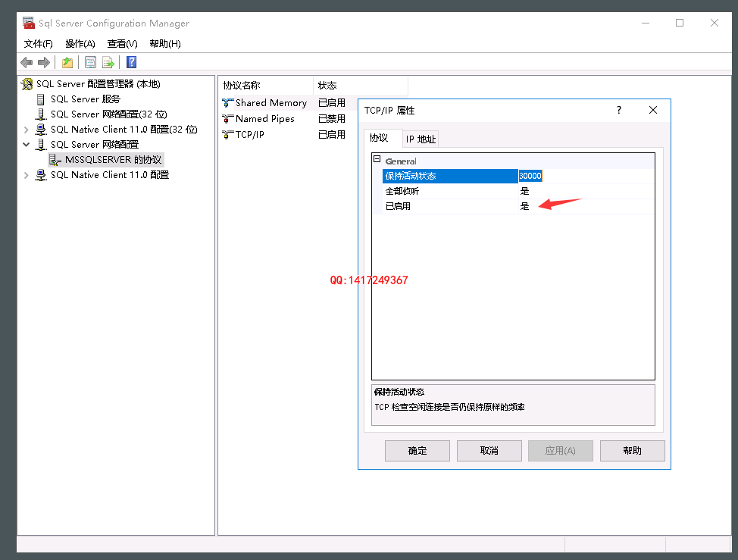Select the Shared Memory protocol icon

tap(227, 103)
